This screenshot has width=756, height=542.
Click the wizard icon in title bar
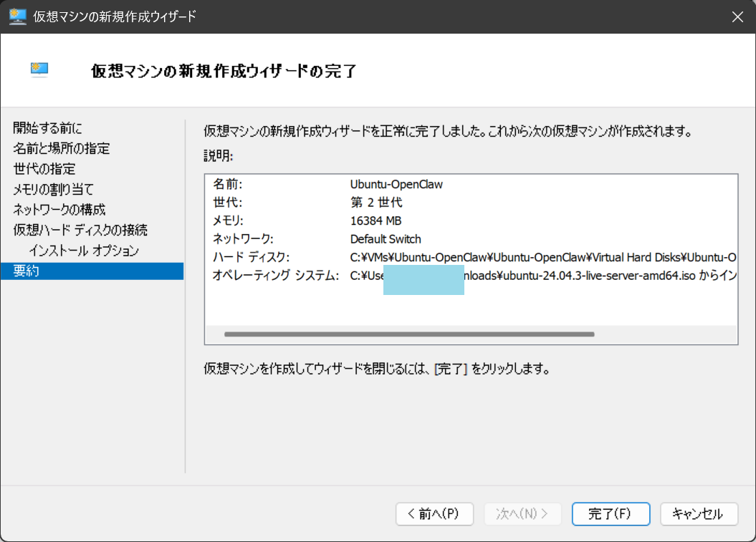click(x=18, y=16)
